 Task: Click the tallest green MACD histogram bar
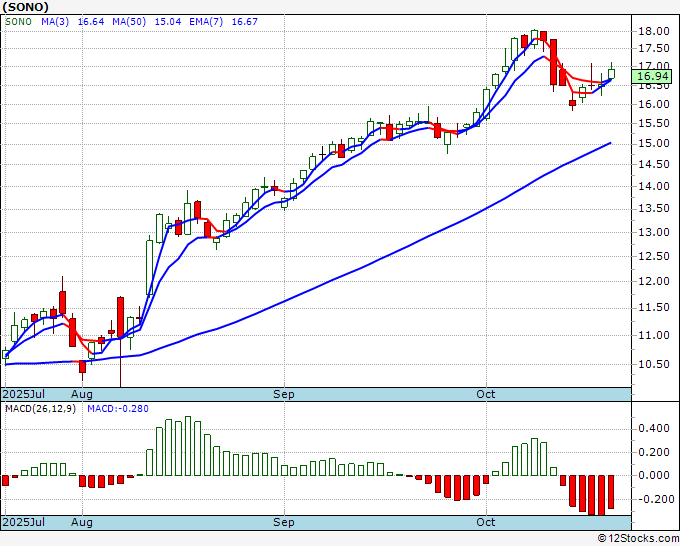[x=188, y=446]
